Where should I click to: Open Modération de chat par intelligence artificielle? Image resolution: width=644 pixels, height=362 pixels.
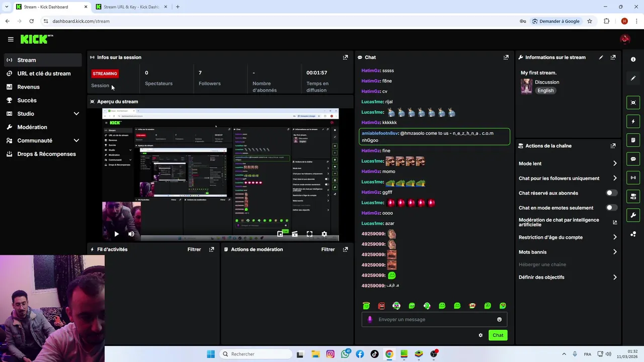pos(568,222)
